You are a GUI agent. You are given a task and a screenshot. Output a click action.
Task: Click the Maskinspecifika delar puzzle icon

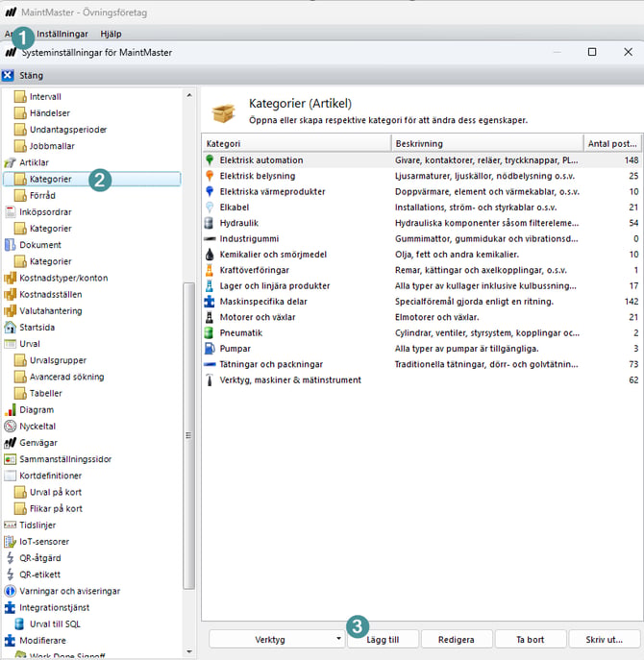pyautogui.click(x=210, y=302)
